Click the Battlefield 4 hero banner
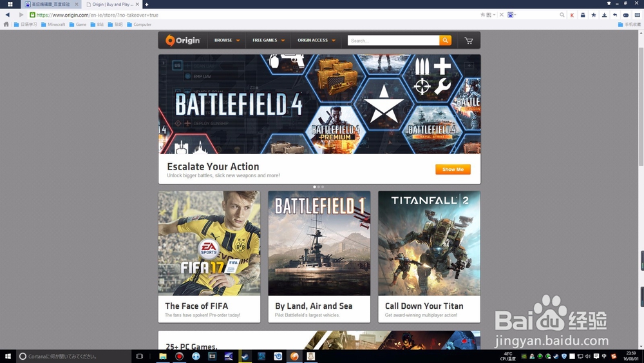This screenshot has height=363, width=644. 319,104
